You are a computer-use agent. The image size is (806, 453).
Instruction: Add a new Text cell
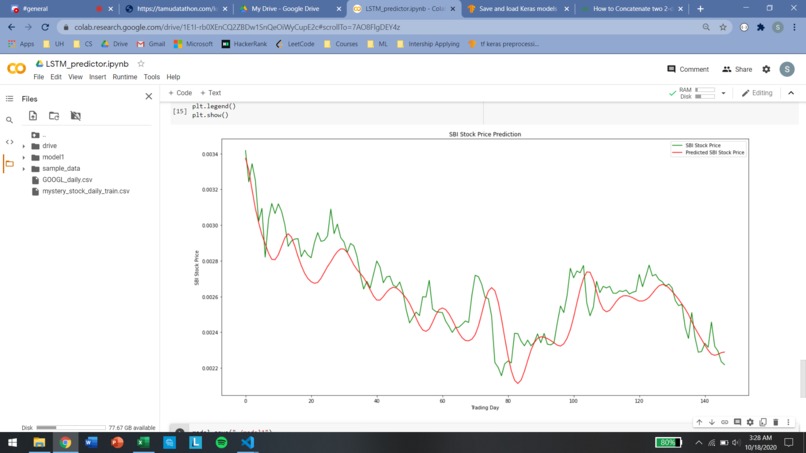pyautogui.click(x=211, y=93)
